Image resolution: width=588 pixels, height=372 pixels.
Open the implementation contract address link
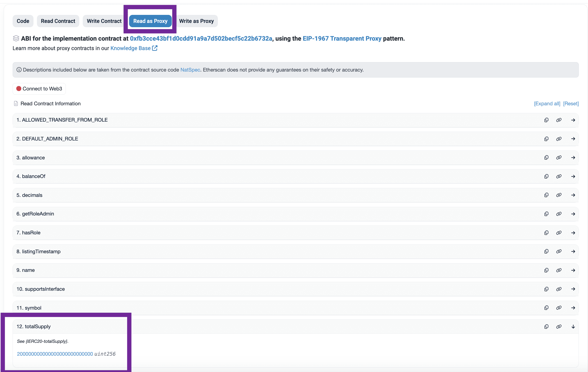tap(201, 39)
